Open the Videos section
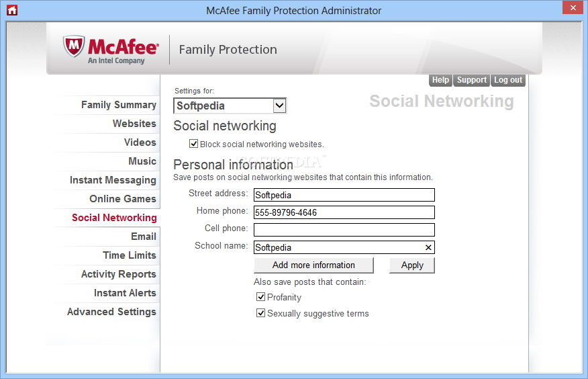Viewport: 588px width, 379px height. click(140, 142)
